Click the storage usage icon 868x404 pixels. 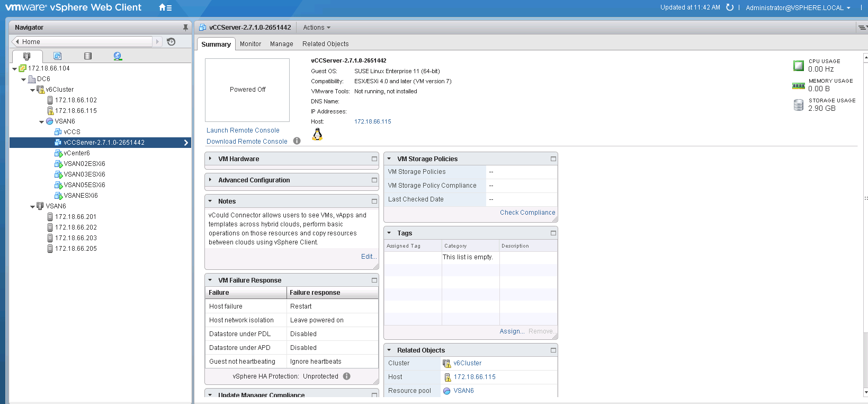pyautogui.click(x=799, y=105)
